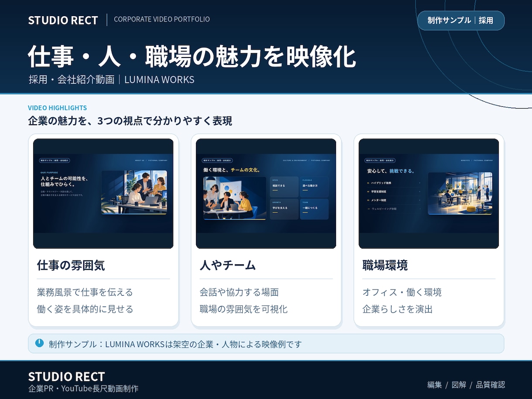The image size is (532, 399).
Task: Click CULTURE & ENVIRONMENT in the second thumbnail
Action: coord(295,160)
